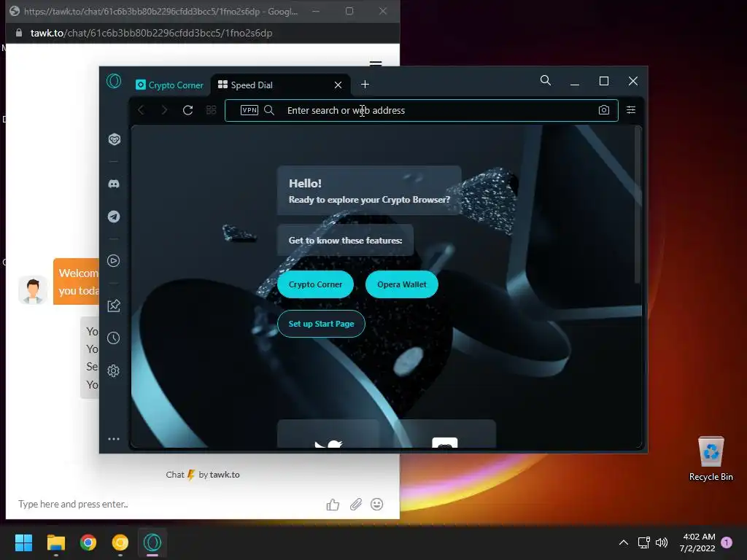Open the Twitter speed dial tile
The width and height of the screenshot is (747, 560).
click(x=328, y=434)
